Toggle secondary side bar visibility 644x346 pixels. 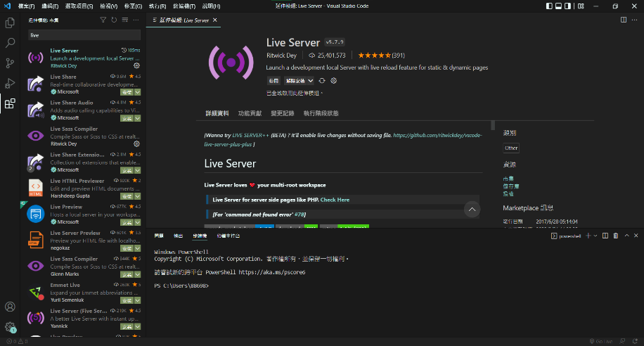567,6
